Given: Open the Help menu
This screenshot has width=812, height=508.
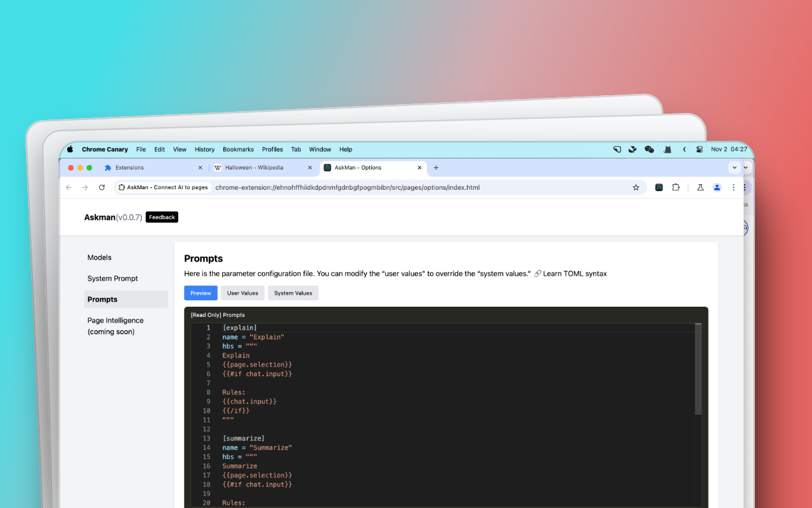Looking at the screenshot, I should coord(345,149).
